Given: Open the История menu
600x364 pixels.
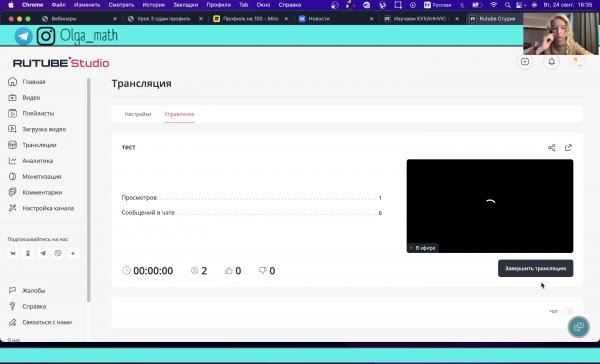Looking at the screenshot, I should (x=153, y=5).
